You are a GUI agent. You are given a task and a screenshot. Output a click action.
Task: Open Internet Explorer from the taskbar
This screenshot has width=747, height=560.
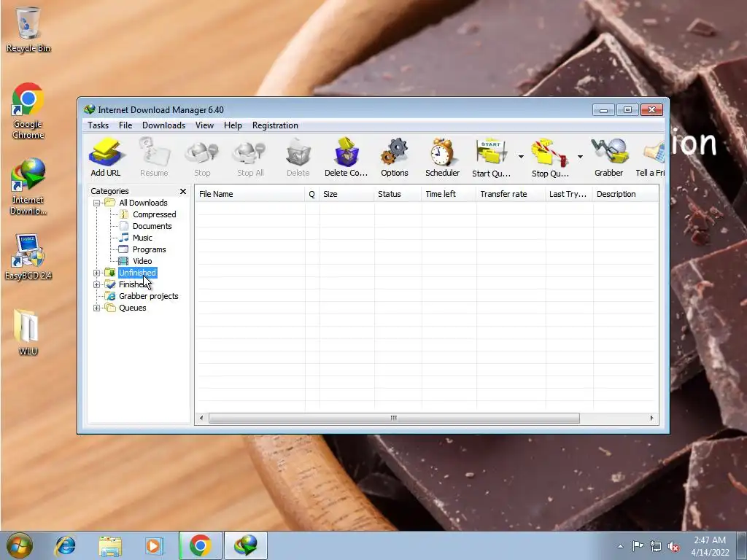(x=65, y=545)
